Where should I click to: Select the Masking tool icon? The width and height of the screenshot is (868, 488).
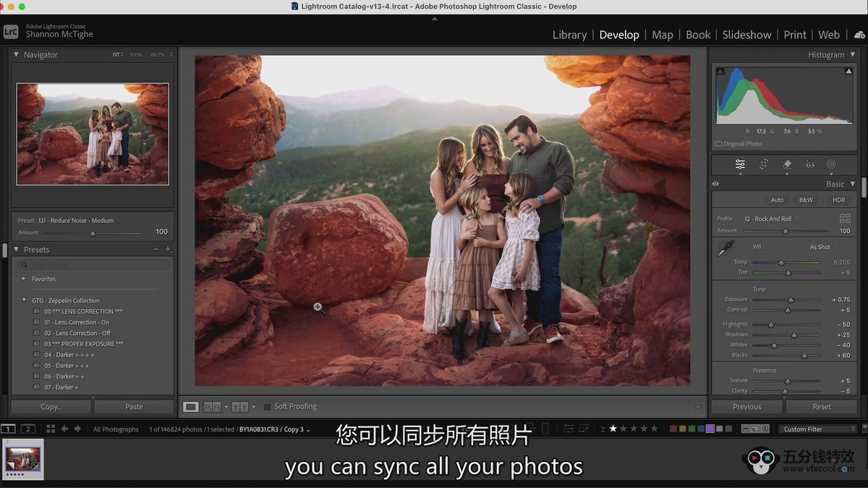(831, 164)
